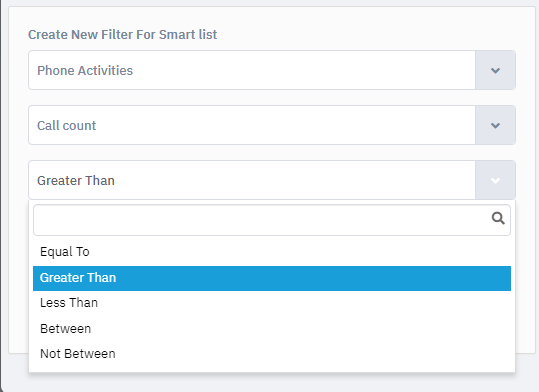
Task: Click the magnifying glass search icon
Action: coord(498,218)
